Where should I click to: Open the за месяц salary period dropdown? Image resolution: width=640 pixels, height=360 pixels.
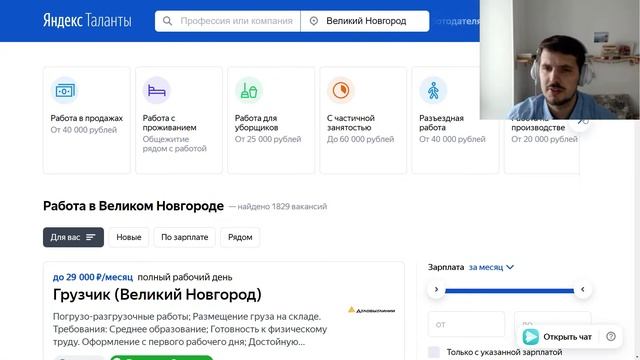point(491,267)
